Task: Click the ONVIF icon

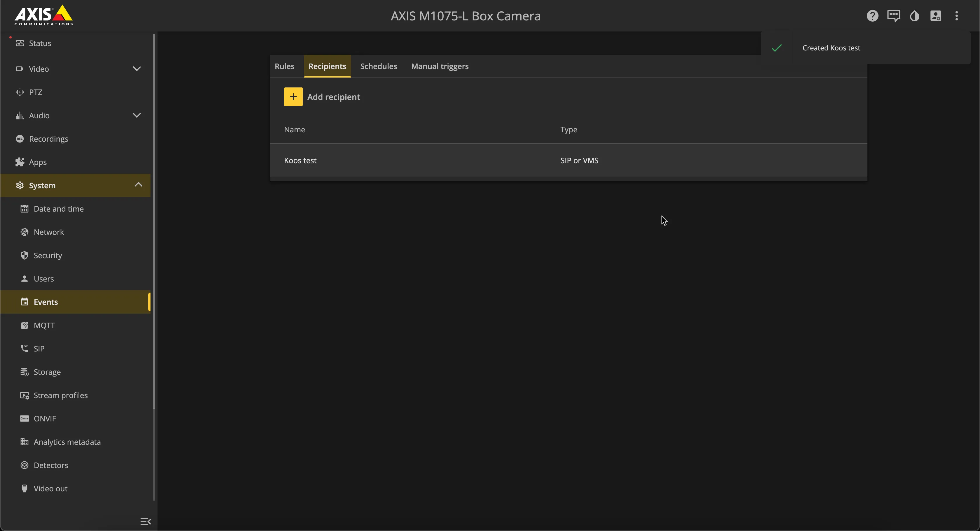Action: tap(24, 419)
